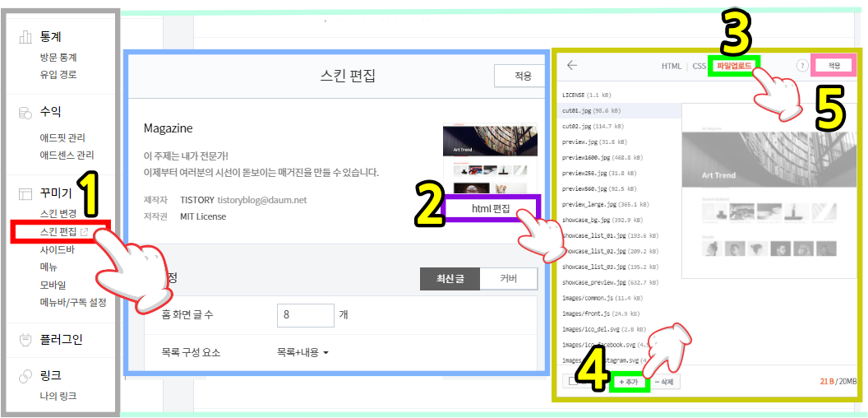Click the 통계 section heading
The image size is (868, 418).
50,37
